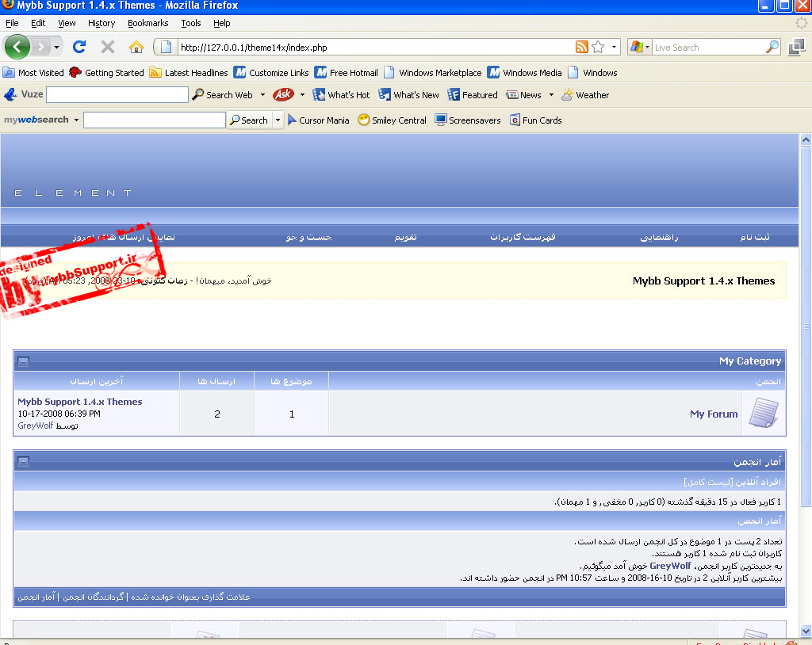Expand the mywebsearch logo dropdown arrow
This screenshot has width=812, height=645.
point(77,120)
